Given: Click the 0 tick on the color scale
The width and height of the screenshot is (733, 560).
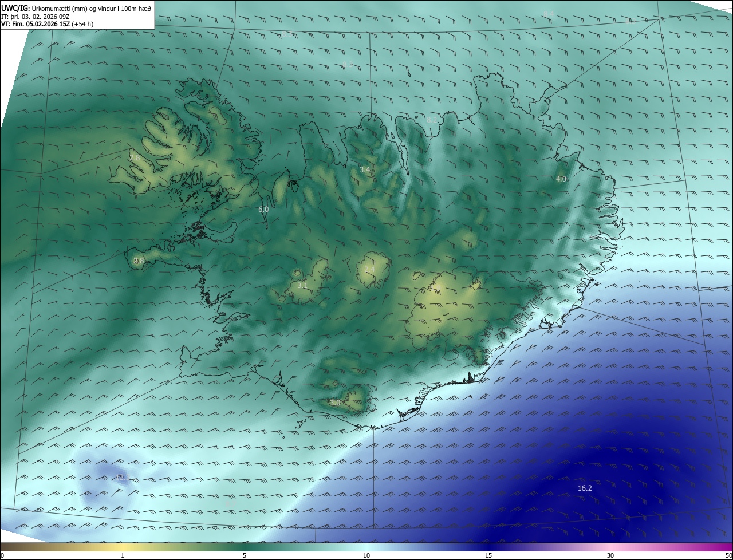Looking at the screenshot, I should coord(2,555).
